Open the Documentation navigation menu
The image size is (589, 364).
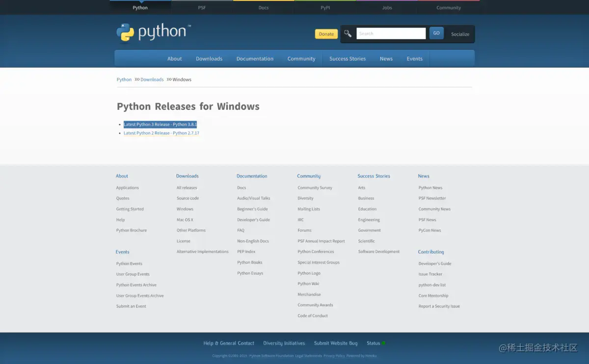255,58
